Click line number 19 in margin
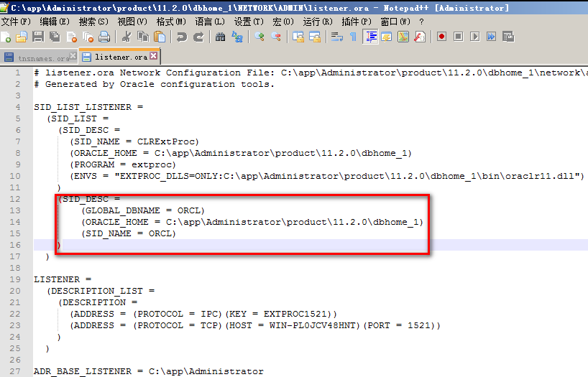Screen dimensions: 588x377 click(x=15, y=279)
